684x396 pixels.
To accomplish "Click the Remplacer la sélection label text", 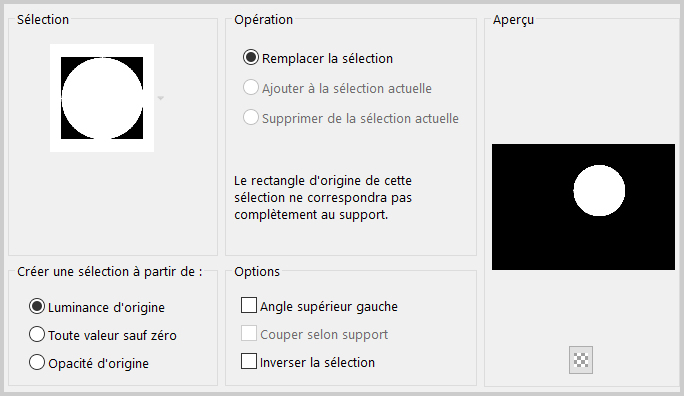I will [327, 58].
